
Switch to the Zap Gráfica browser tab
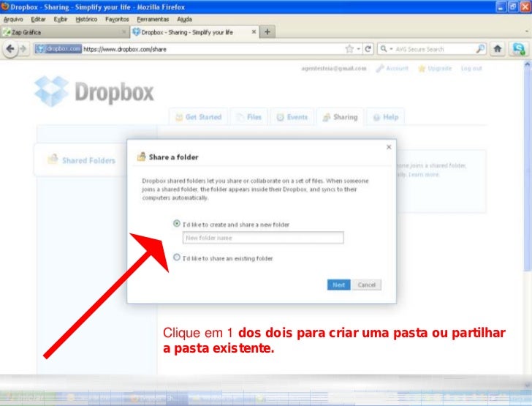(x=64, y=32)
